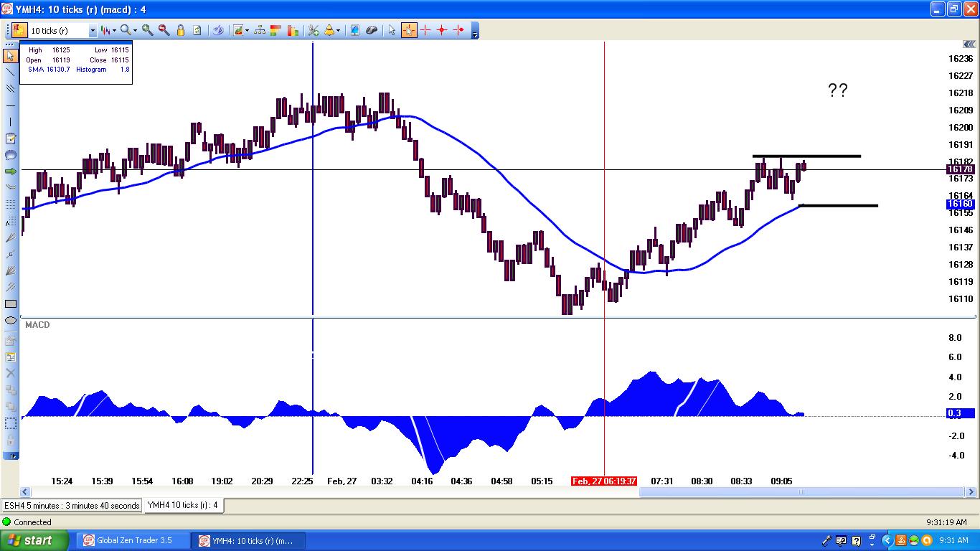Select the YMH4 10 ticks (r) tab

coord(183,505)
